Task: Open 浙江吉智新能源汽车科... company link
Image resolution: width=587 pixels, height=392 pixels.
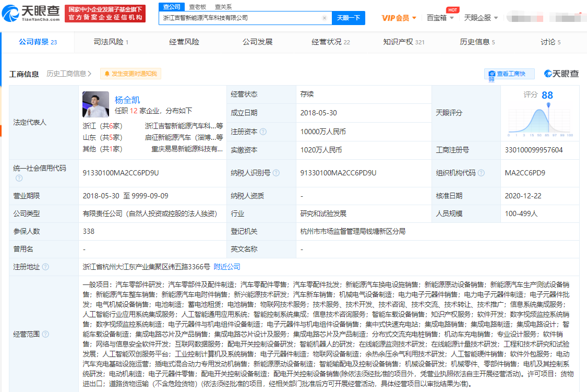Action: (x=184, y=126)
